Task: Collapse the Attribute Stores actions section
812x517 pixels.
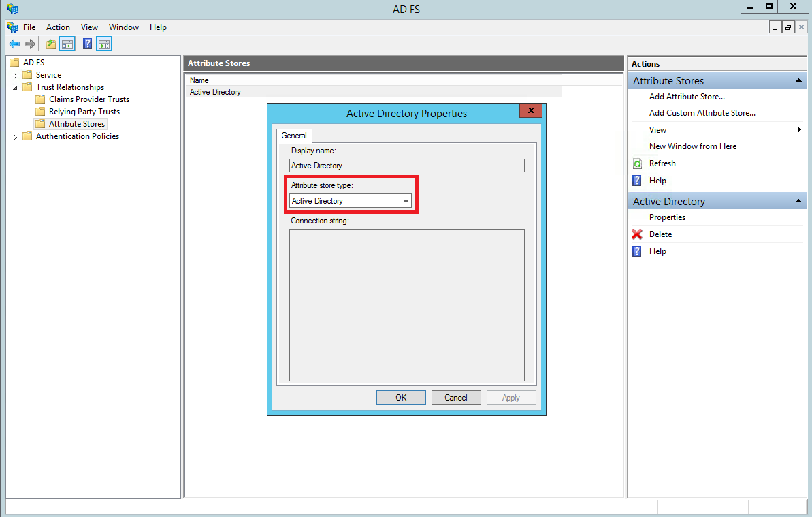Action: tap(799, 81)
